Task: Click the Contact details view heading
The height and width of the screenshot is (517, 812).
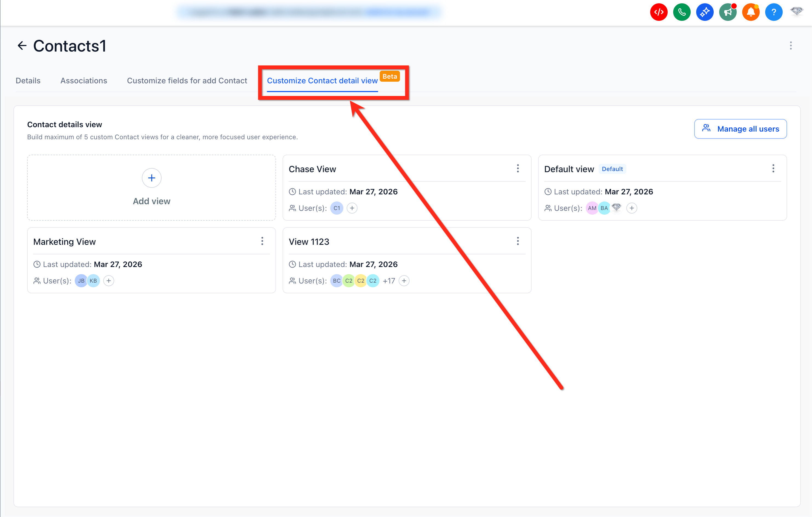Action: [x=64, y=124]
